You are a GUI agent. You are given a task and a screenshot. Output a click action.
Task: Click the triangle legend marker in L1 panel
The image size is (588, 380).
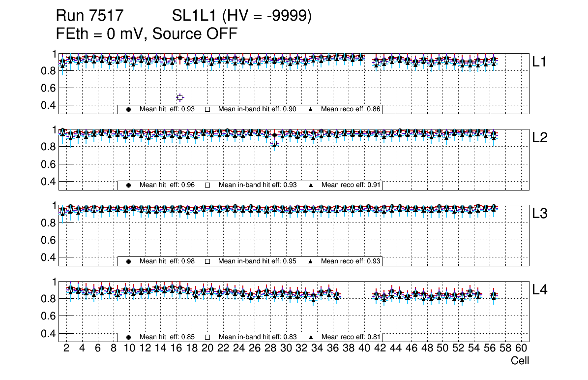click(311, 109)
